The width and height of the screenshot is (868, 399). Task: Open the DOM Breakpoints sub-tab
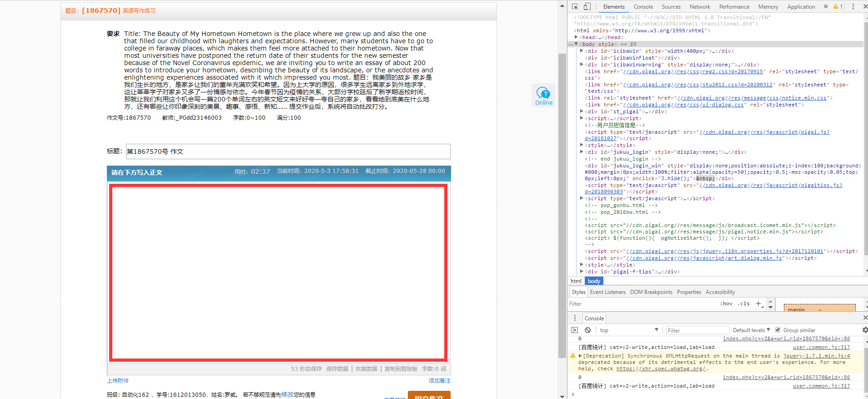pyautogui.click(x=651, y=292)
